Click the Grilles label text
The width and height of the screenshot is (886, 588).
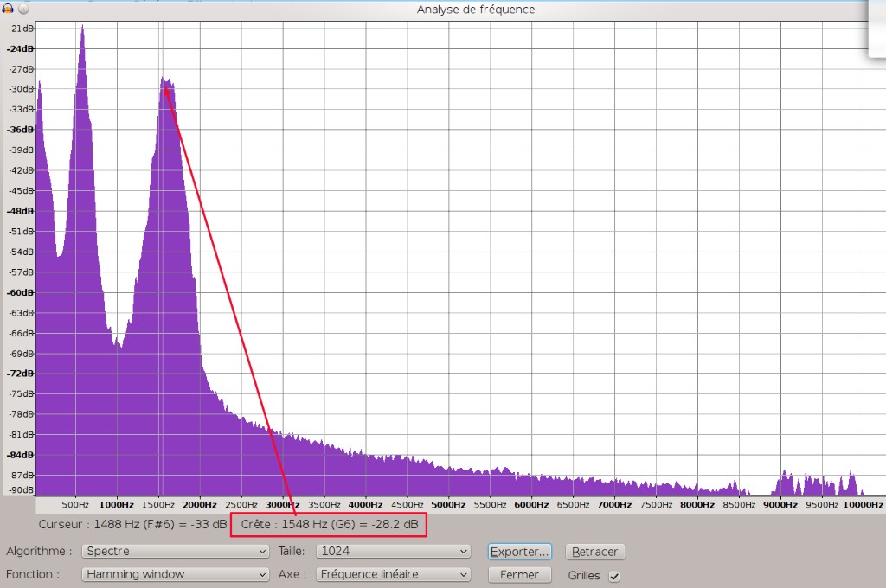[584, 576]
